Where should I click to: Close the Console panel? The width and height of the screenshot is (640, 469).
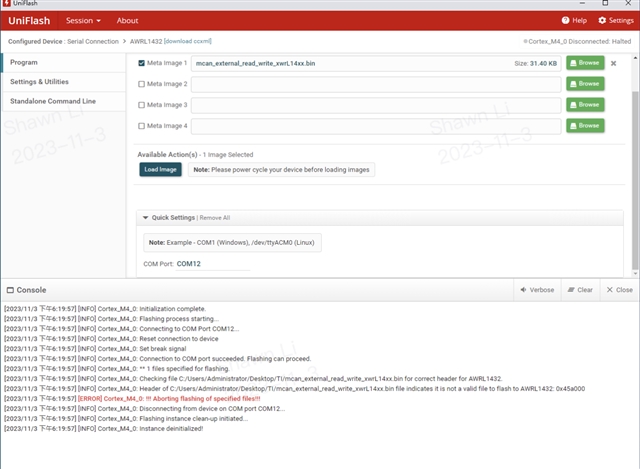click(620, 290)
